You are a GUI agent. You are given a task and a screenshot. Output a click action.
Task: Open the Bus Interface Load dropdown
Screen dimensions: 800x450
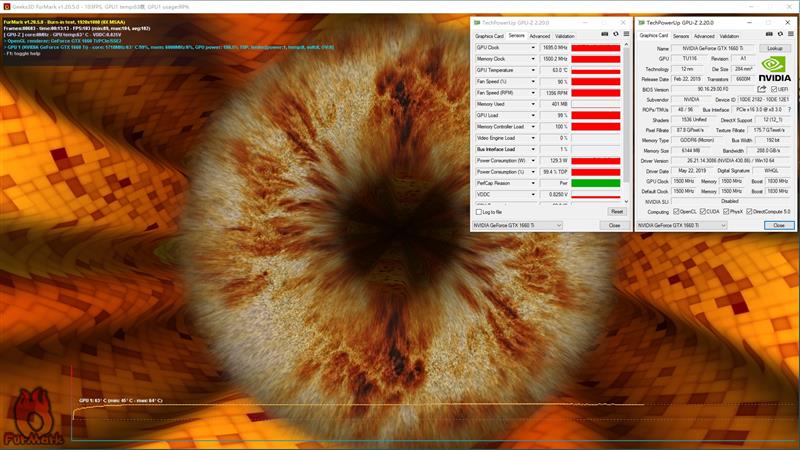[533, 149]
